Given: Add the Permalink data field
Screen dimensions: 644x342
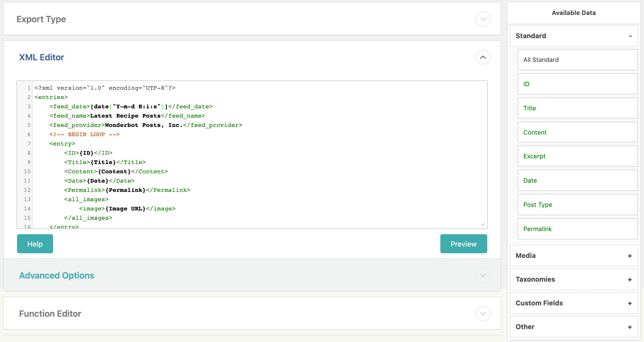Looking at the screenshot, I should tap(577, 229).
